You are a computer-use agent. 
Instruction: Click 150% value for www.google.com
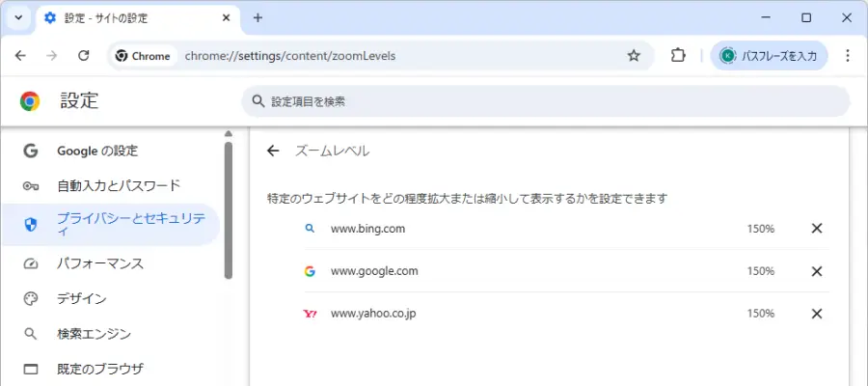pos(761,271)
